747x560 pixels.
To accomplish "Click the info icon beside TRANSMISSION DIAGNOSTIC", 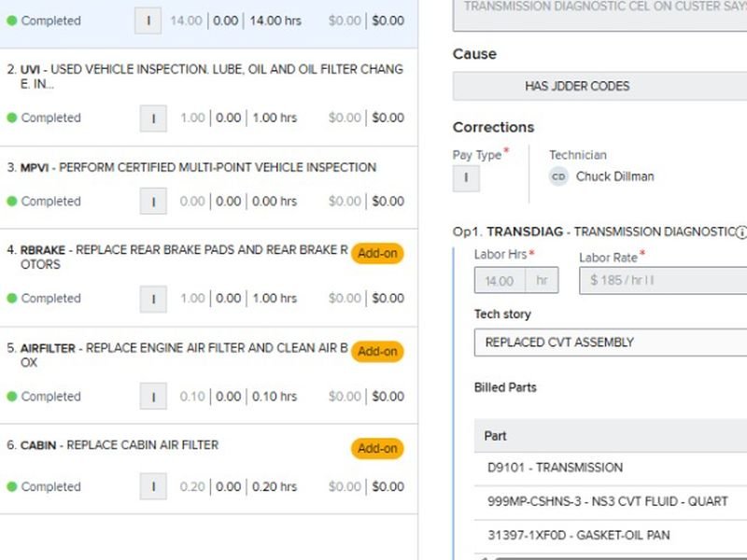I will coord(741,232).
